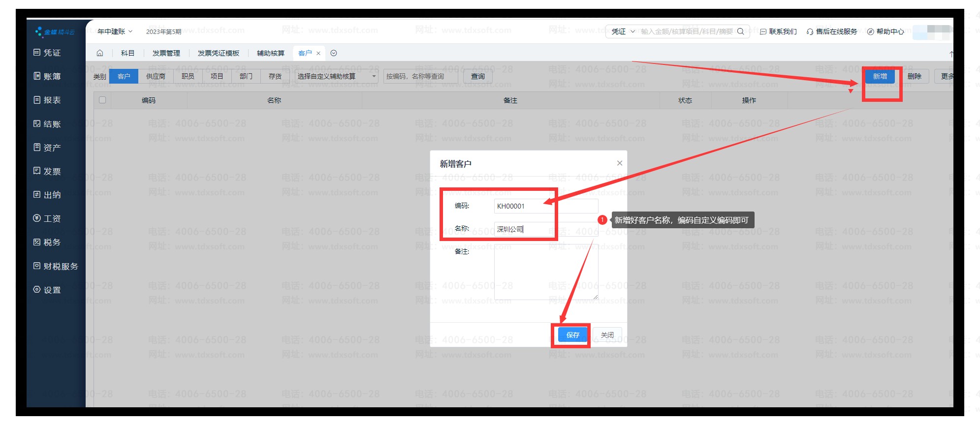Click the 备注 textarea in dialog

pyautogui.click(x=545, y=272)
